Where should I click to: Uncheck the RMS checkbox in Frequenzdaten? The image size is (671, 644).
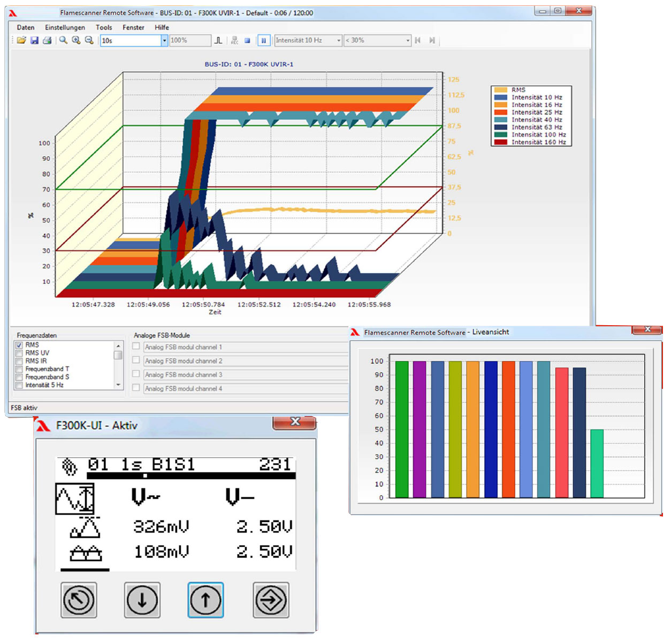[19, 346]
